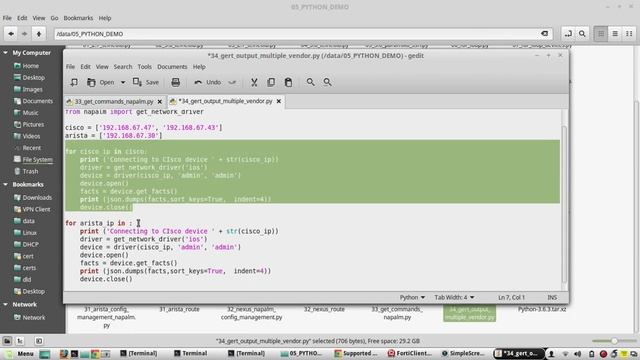Open the Python language dropdown in status bar
The image size is (640, 360).
tap(412, 298)
